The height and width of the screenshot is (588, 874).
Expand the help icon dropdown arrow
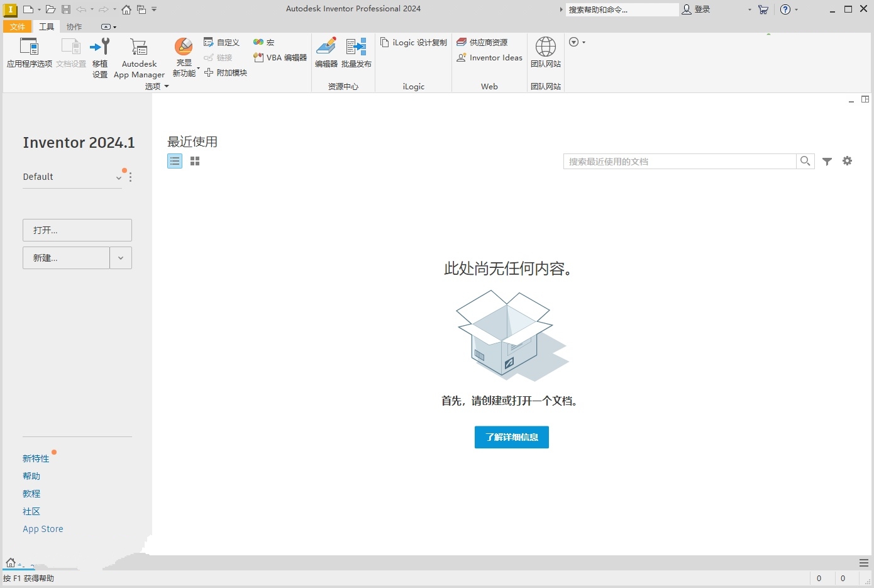coord(796,9)
